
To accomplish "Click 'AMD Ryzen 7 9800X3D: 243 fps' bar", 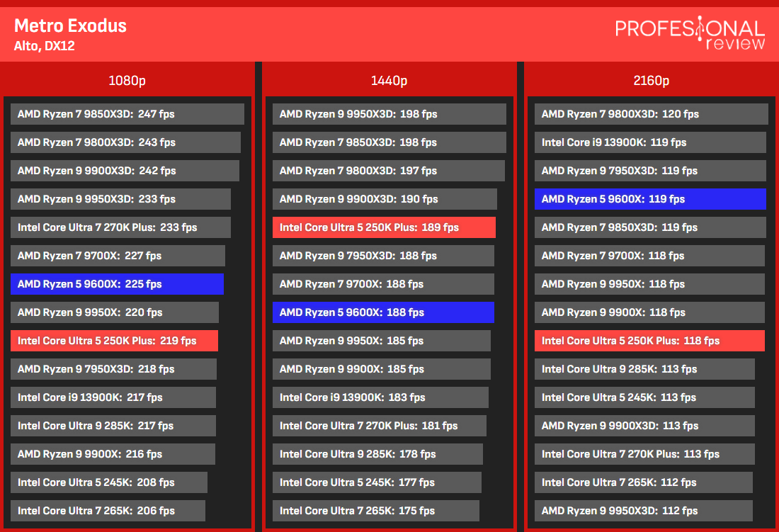I will point(125,142).
